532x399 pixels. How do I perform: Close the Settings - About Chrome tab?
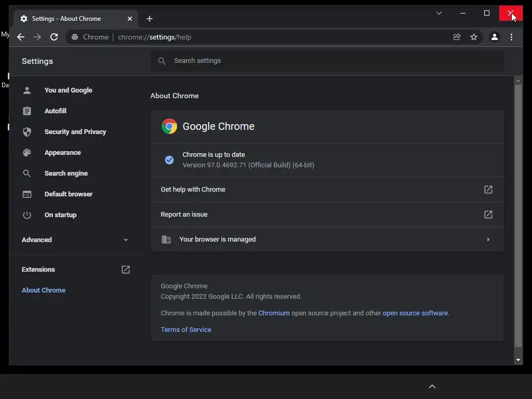pyautogui.click(x=129, y=19)
